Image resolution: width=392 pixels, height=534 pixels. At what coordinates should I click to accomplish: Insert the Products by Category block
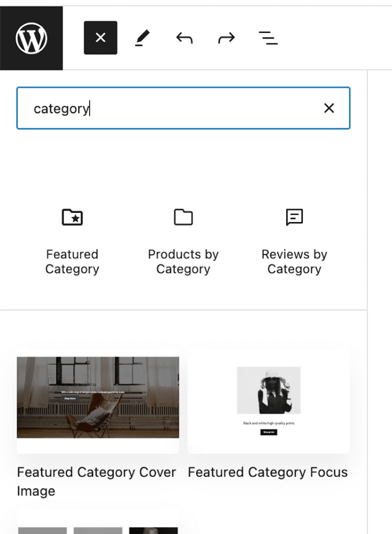[x=183, y=242]
